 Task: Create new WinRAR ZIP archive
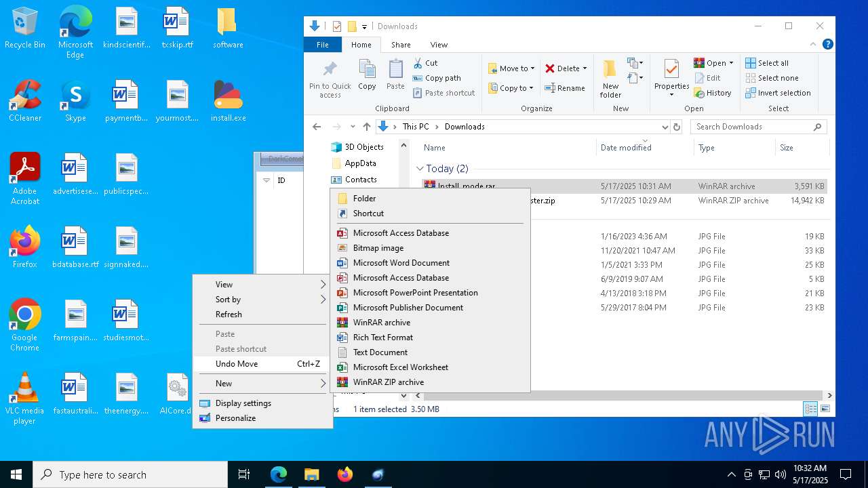[430, 382]
